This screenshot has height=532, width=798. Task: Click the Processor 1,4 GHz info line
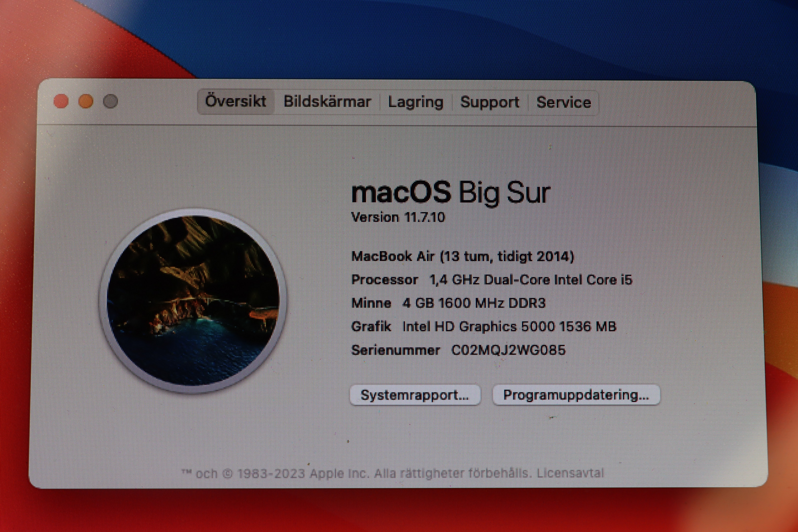pos(492,280)
